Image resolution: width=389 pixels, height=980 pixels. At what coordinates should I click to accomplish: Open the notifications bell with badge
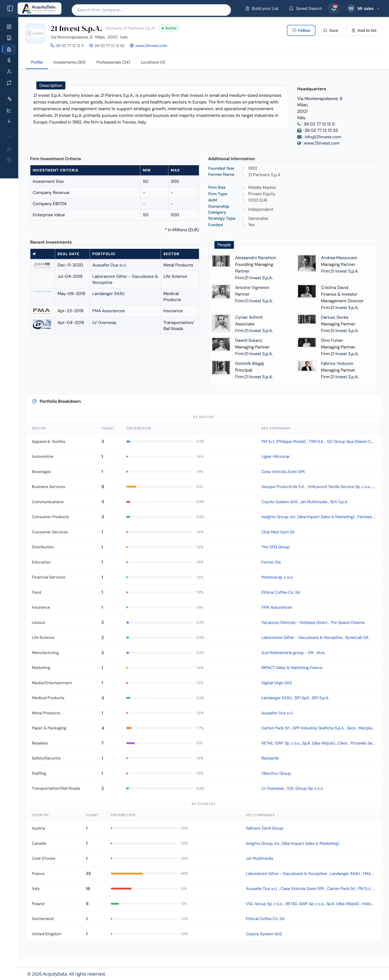click(x=334, y=8)
